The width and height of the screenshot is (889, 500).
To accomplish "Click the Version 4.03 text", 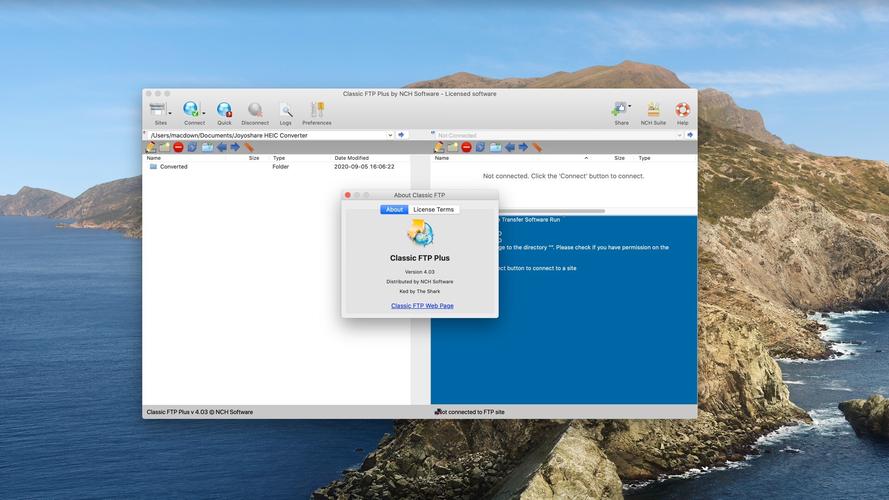I will (x=420, y=272).
